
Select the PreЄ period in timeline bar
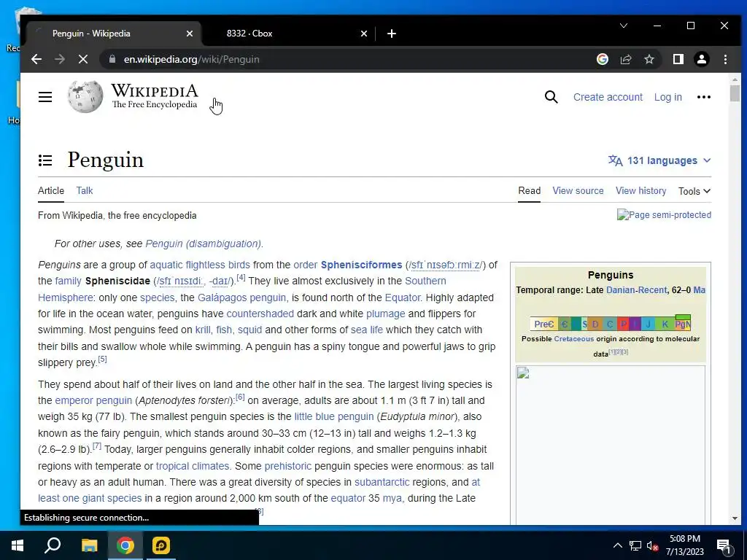pyautogui.click(x=543, y=324)
